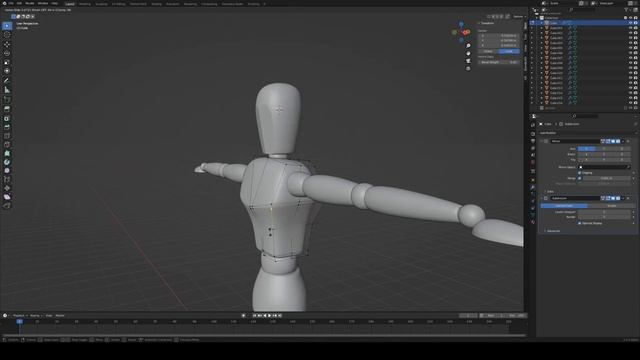The width and height of the screenshot is (640, 360).
Task: Open the Modifiers wrench properties tab
Action: [x=533, y=187]
